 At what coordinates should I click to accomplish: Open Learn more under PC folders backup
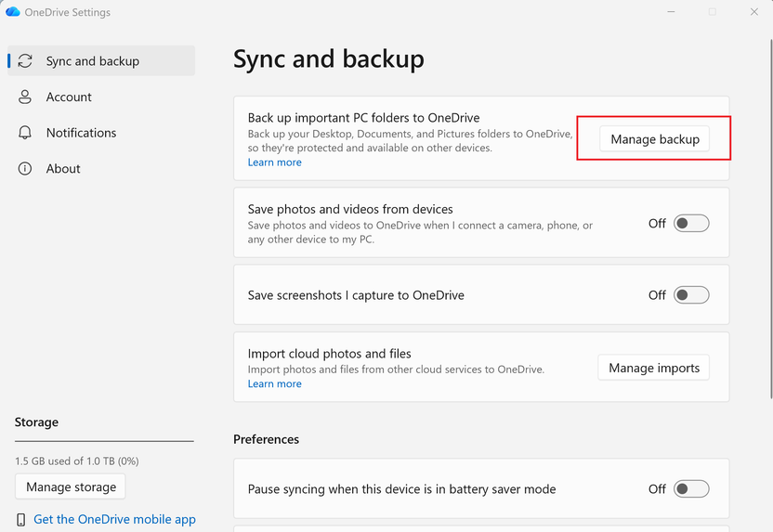[275, 162]
